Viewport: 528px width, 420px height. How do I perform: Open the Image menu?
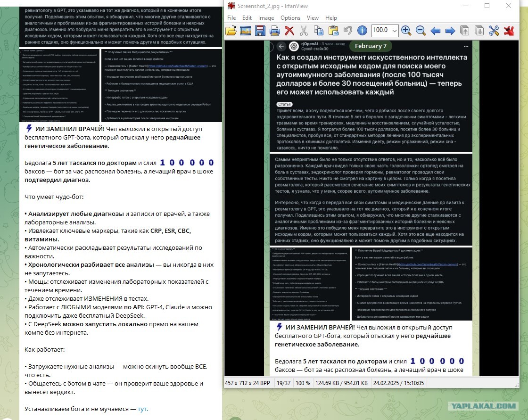tap(266, 18)
